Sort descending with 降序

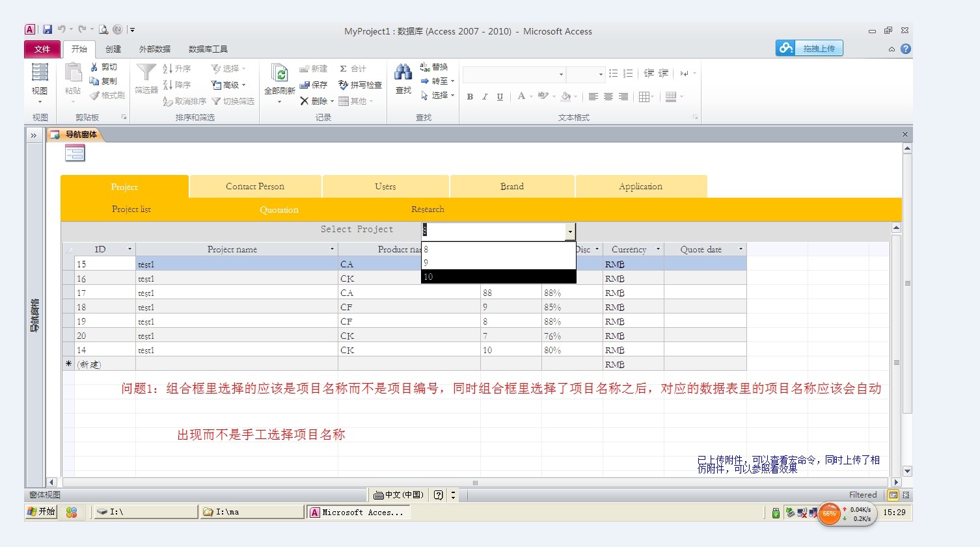tap(176, 85)
